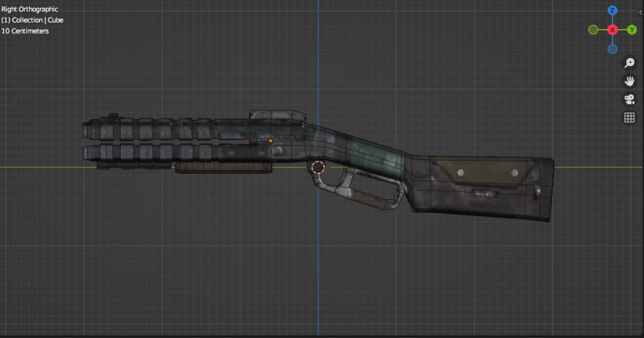Click the green Y axis gizmo circle
The image size is (644, 338).
click(632, 30)
